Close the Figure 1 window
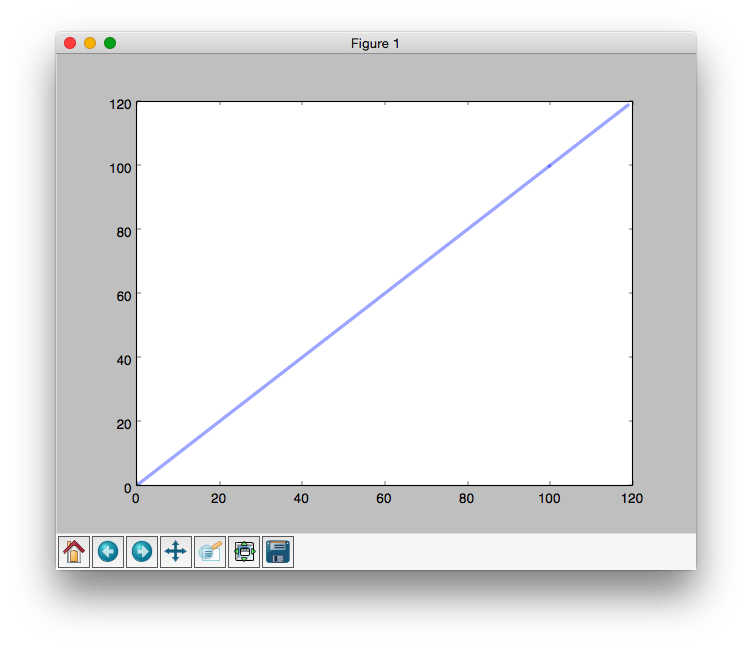752x650 pixels. [70, 43]
